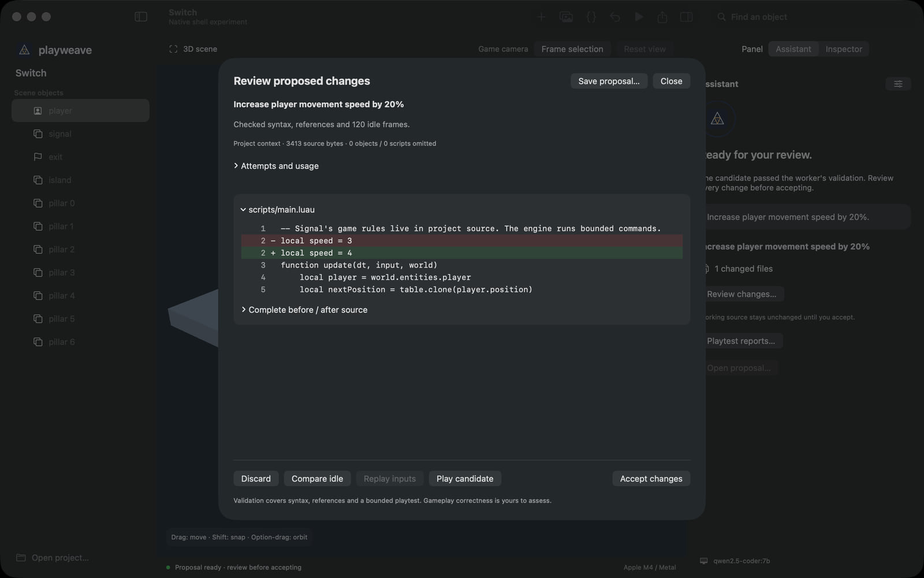Click the Proposal ready status message
924x578 pixels.
tap(238, 567)
